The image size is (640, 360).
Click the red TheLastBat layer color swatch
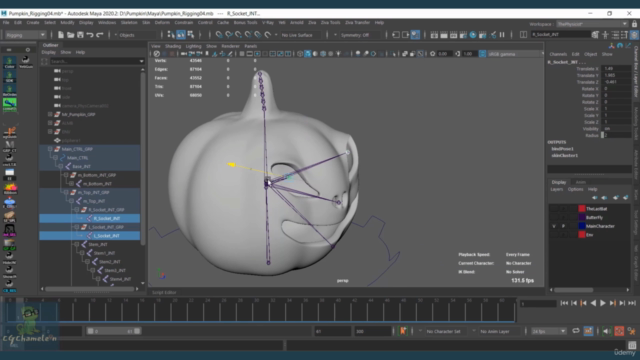pyautogui.click(x=582, y=209)
